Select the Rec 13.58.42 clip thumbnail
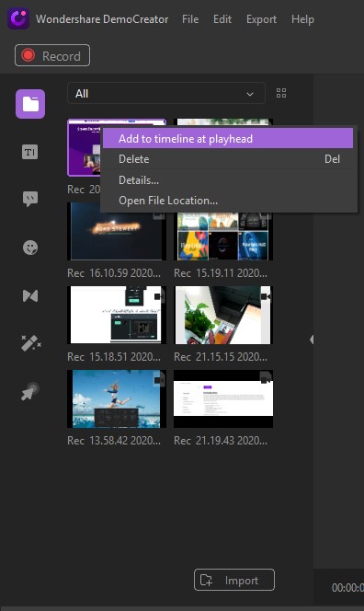 pyautogui.click(x=117, y=398)
